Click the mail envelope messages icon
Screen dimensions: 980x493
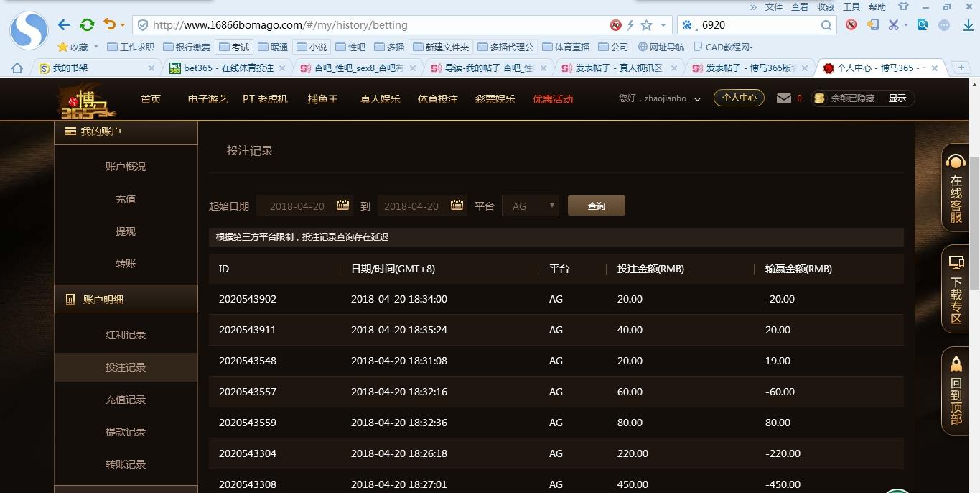point(783,98)
